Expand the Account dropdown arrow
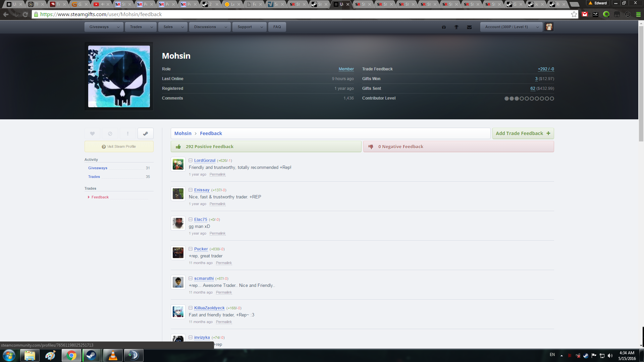 pyautogui.click(x=537, y=27)
